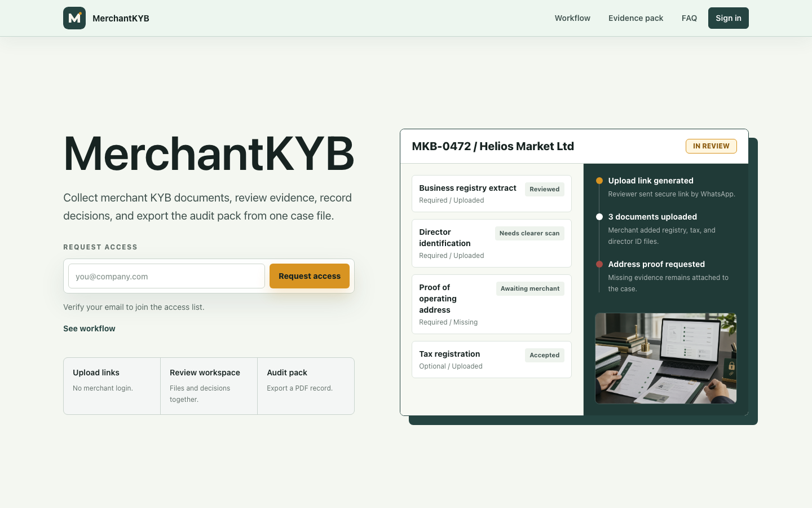The height and width of the screenshot is (508, 812).
Task: Open the FAQ nav item
Action: point(689,18)
